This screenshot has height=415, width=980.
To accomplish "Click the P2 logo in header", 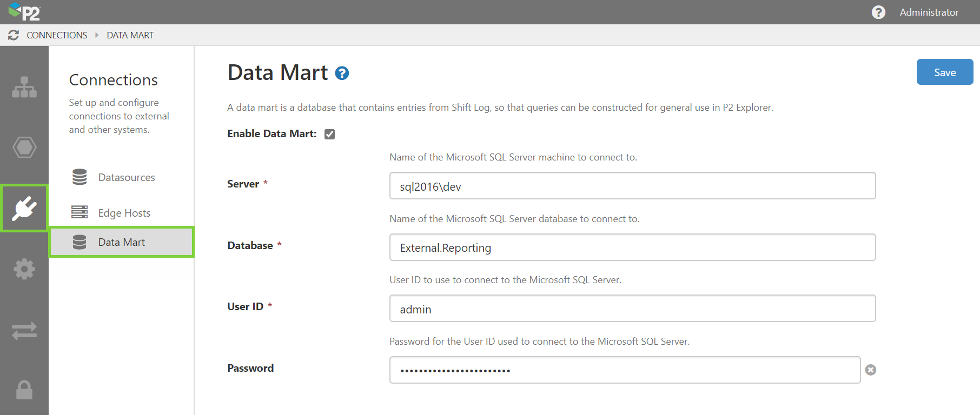I will [24, 12].
